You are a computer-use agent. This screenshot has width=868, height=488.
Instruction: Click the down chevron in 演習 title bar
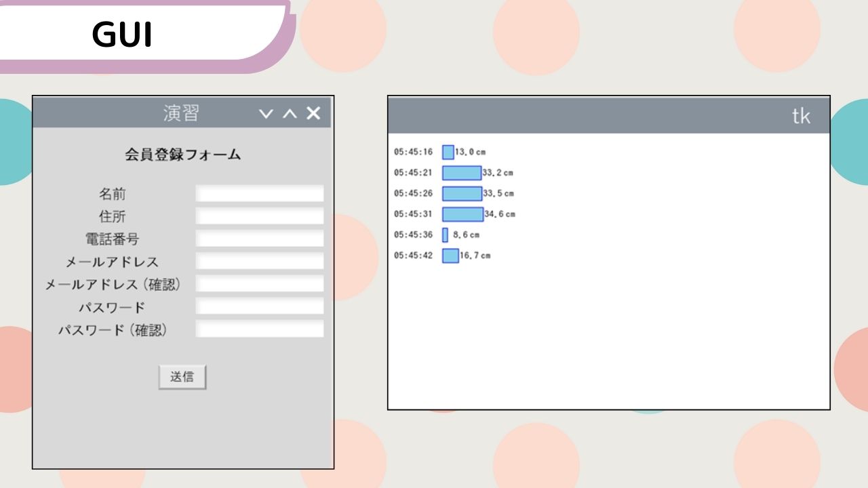(267, 114)
